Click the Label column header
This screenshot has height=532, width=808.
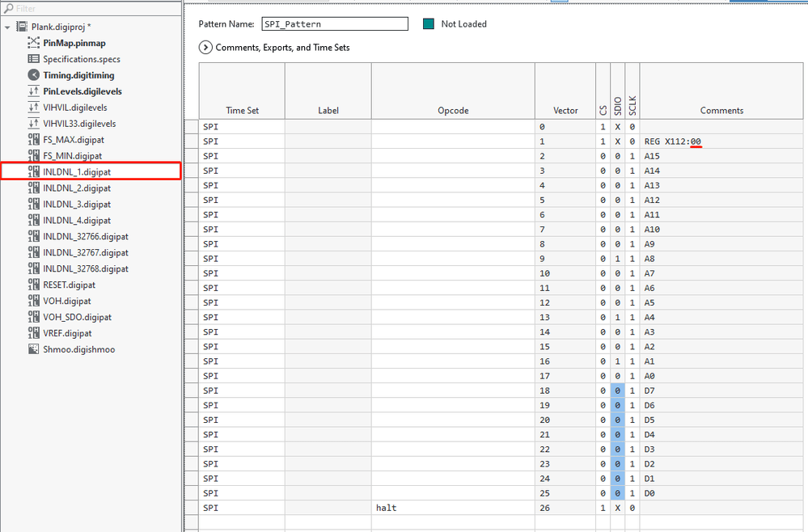tap(328, 91)
